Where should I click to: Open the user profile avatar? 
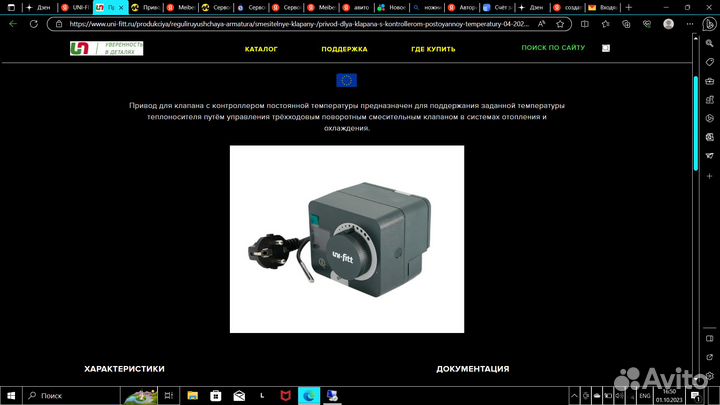point(669,24)
